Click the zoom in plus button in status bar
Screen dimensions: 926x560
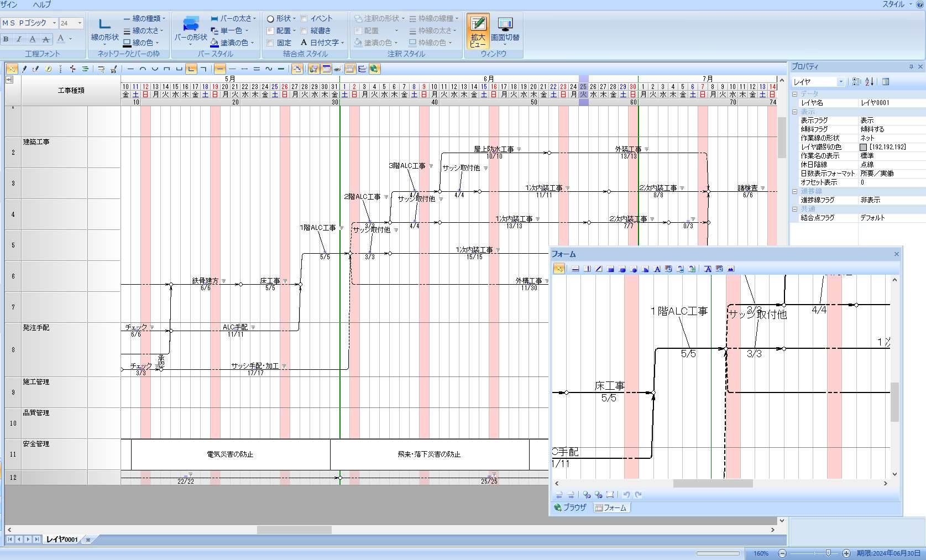(x=846, y=553)
